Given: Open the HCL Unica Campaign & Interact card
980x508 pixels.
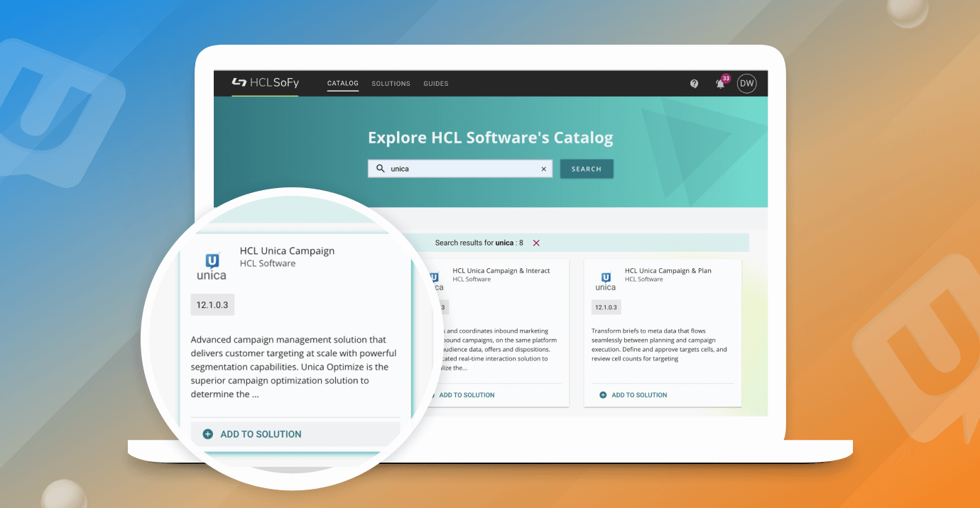Looking at the screenshot, I should tap(501, 270).
